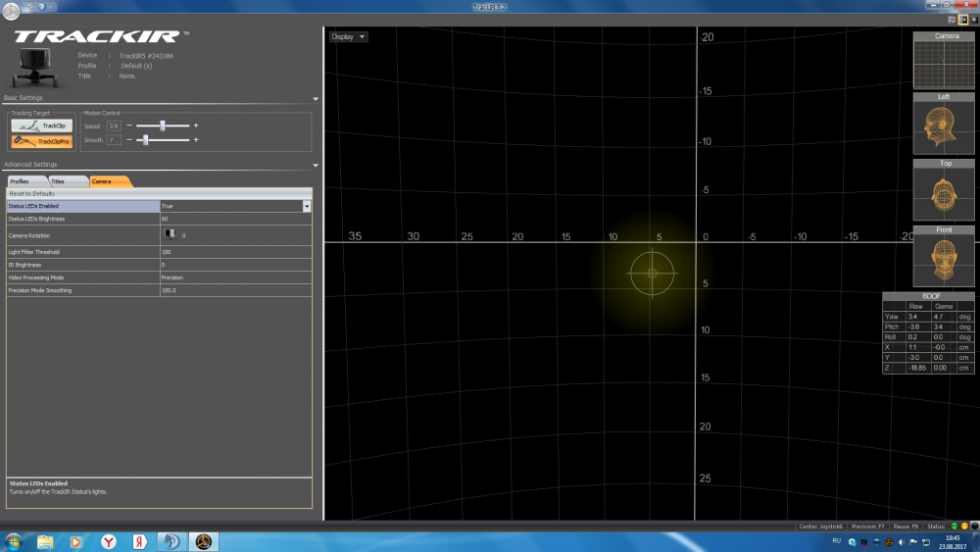Viewport: 980px width, 552px height.
Task: Open the Status LEDs Enabled dropdown
Action: [x=307, y=206]
